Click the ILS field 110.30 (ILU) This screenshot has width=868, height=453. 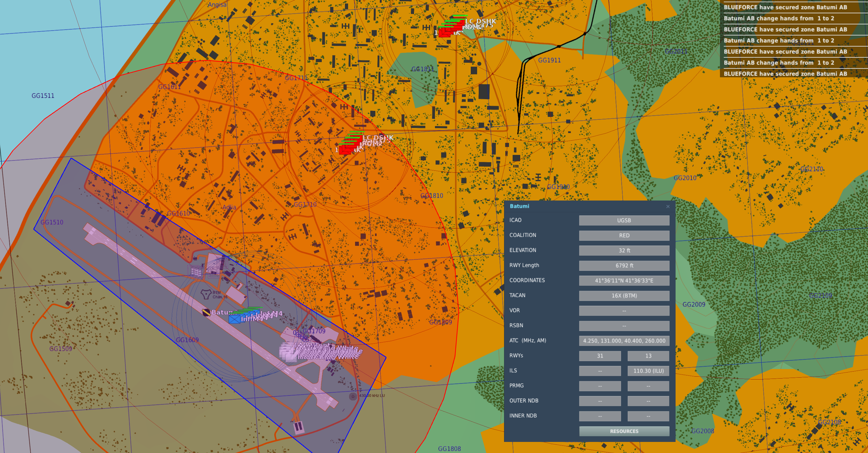click(x=648, y=371)
